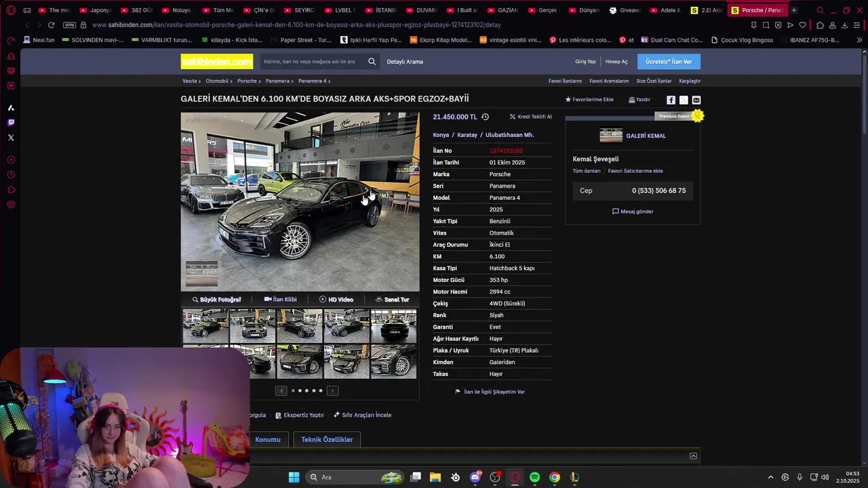868x488 pixels.
Task: Click the Yazdır print icon link
Action: (x=639, y=100)
